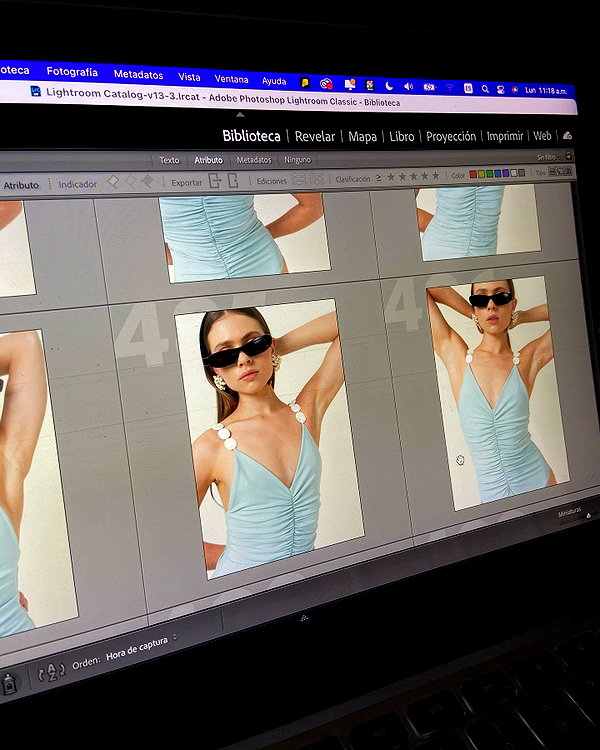Switch filter bar to Metadatos
This screenshot has width=600, height=750.
(x=254, y=160)
